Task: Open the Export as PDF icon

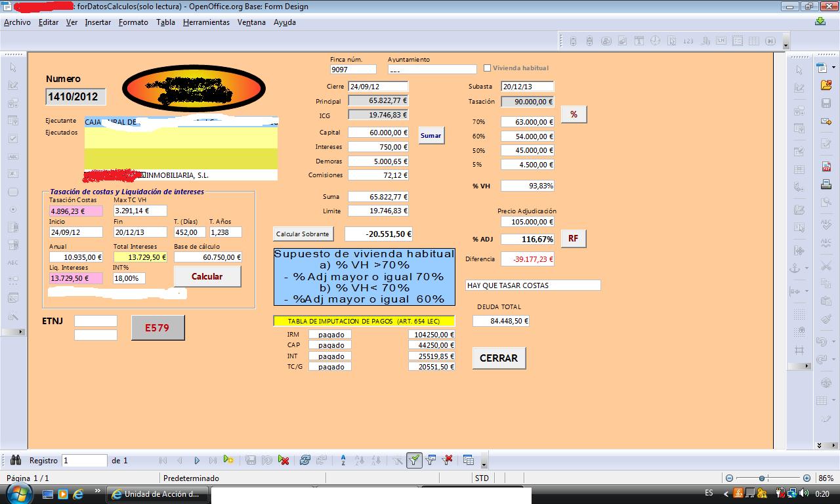Action: click(x=826, y=167)
